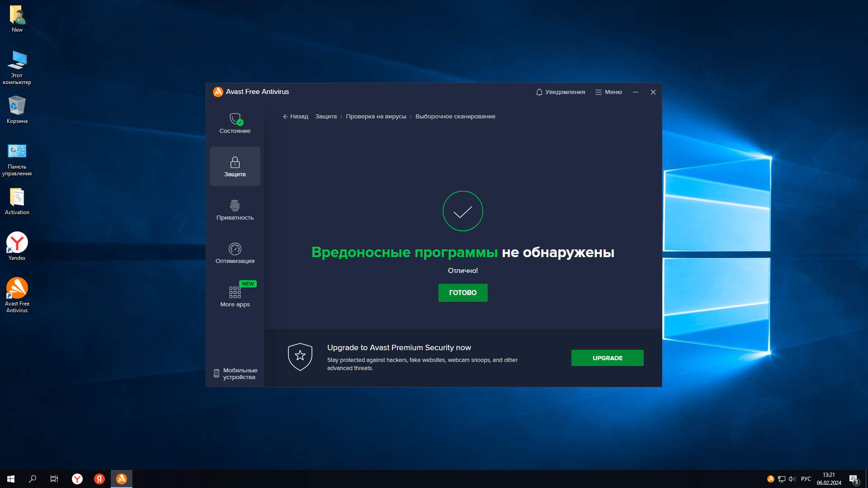Open Windows Start menu
Viewport: 868px width, 488px height.
[x=11, y=479]
